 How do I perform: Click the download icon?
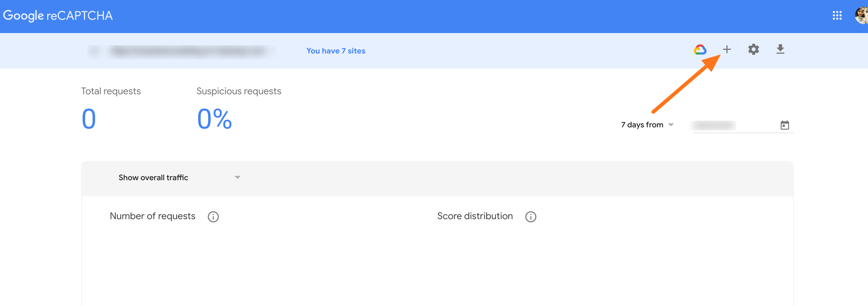click(780, 49)
